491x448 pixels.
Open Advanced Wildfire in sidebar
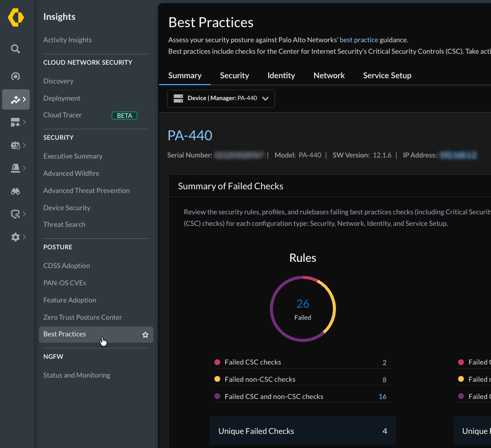coord(71,174)
